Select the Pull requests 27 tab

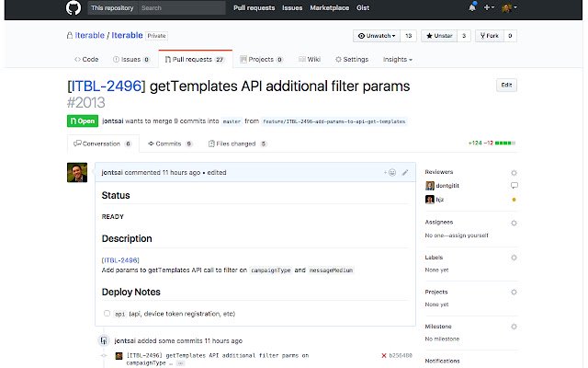point(195,59)
